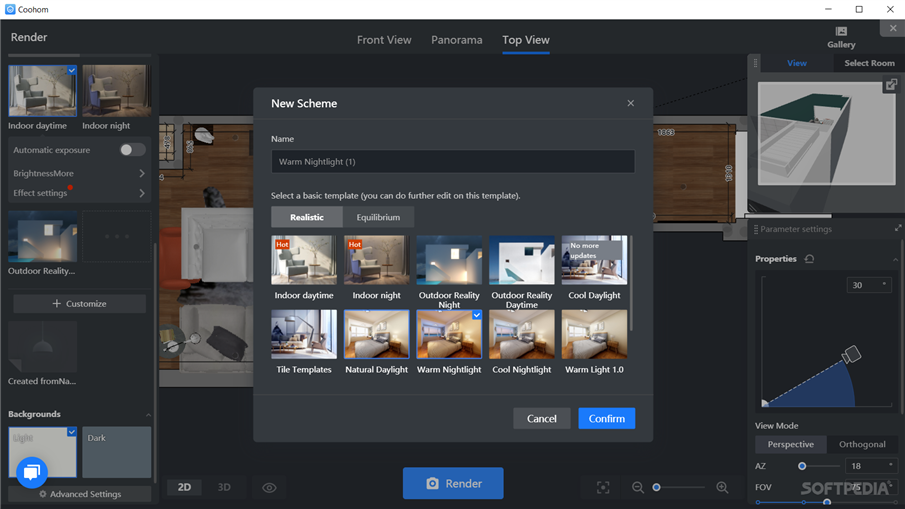905x509 pixels.
Task: Select the Top View tab
Action: coord(526,40)
